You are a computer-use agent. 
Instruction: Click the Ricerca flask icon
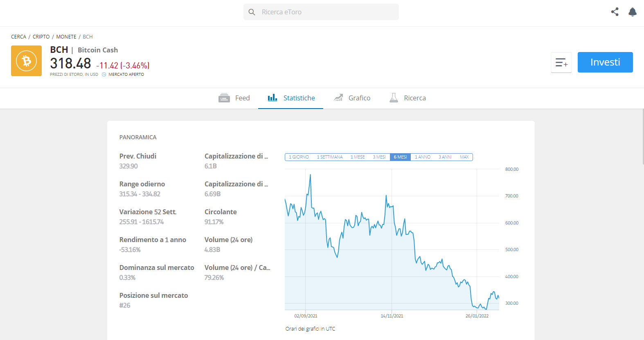[394, 97]
